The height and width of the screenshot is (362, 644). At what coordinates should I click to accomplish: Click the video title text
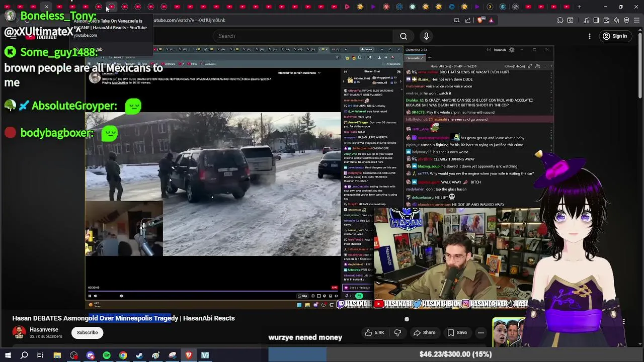123,318
